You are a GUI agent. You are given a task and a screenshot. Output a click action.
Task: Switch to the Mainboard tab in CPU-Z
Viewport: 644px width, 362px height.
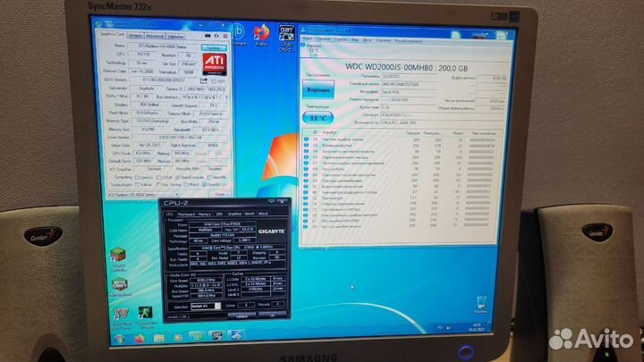pos(186,215)
